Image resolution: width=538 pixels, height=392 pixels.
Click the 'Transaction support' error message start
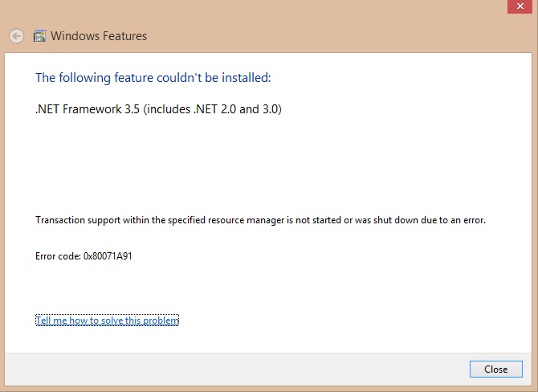tap(78, 220)
